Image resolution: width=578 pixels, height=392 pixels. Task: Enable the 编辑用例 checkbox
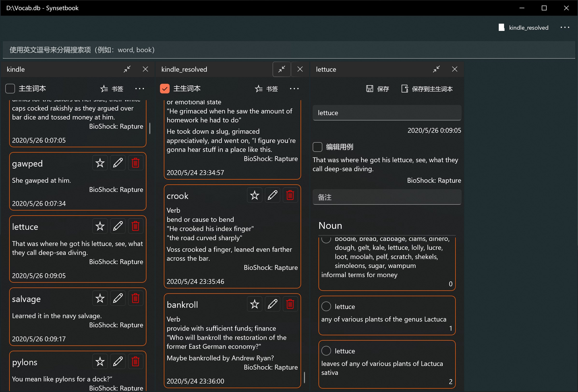click(x=317, y=147)
